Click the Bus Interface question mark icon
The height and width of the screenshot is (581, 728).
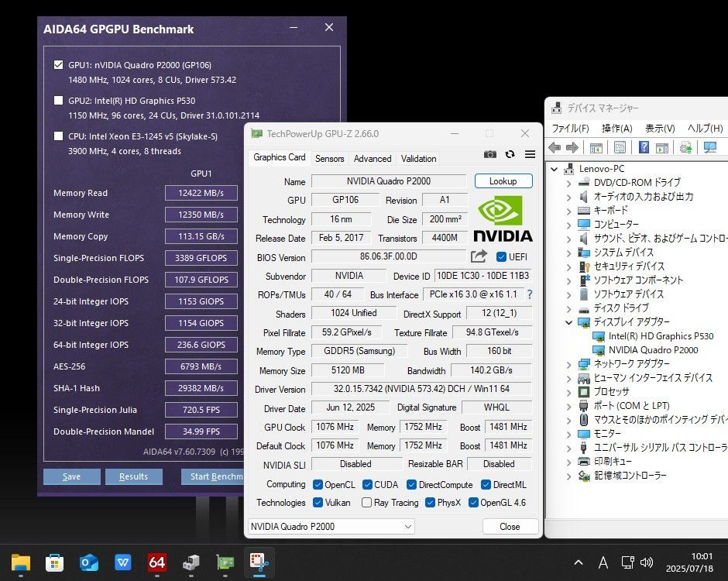[530, 294]
